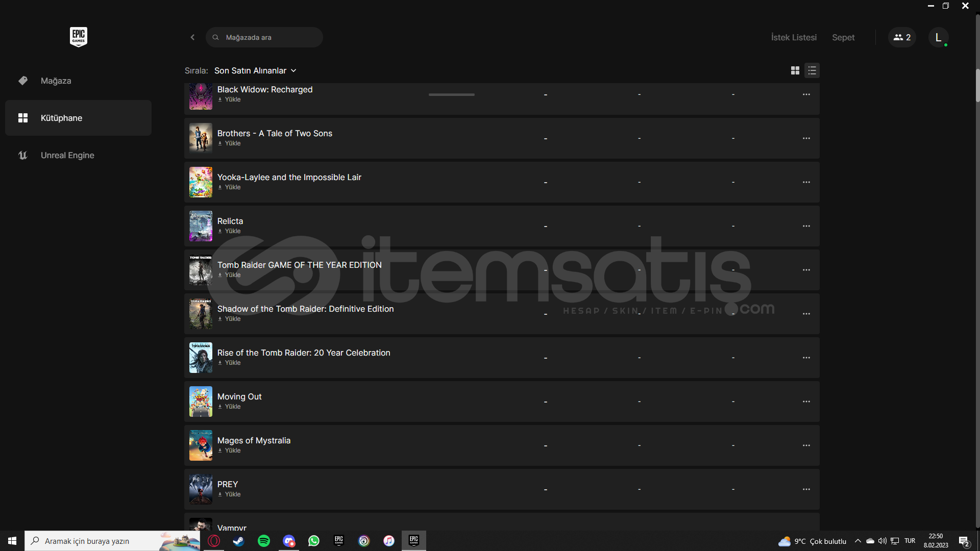
Task: Select PREY cover thumbnail
Action: pos(201,489)
